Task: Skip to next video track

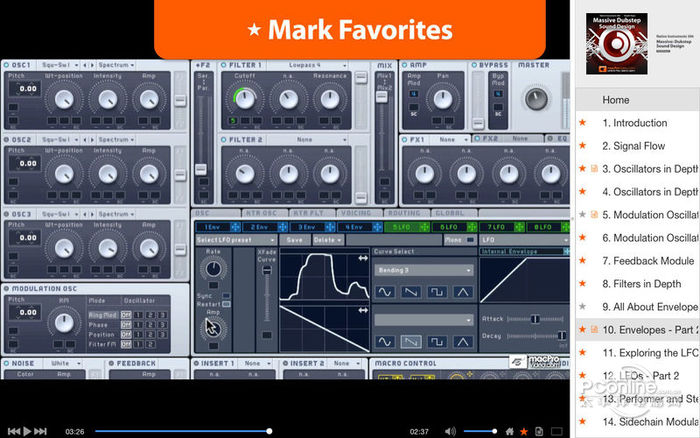Action: pos(41,431)
